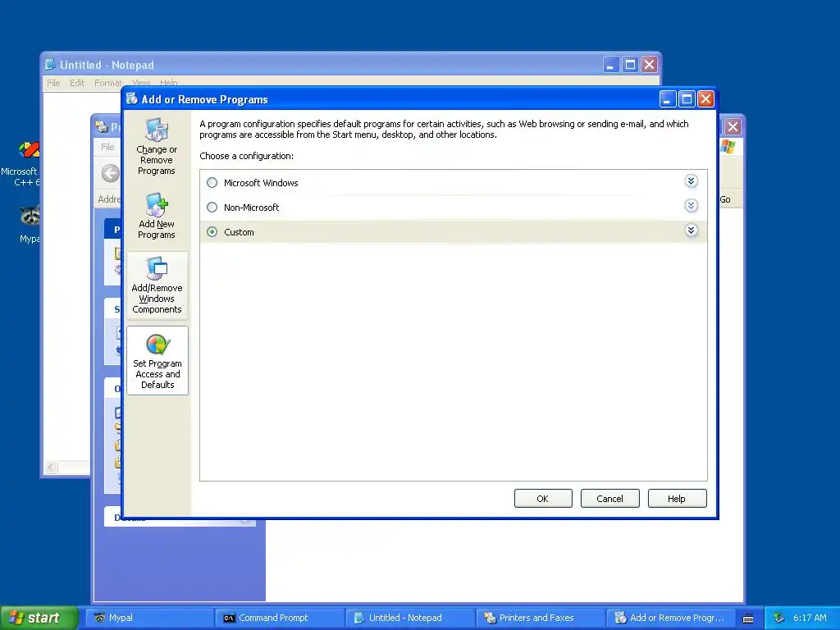Close the Add or Remove Programs window

(705, 99)
